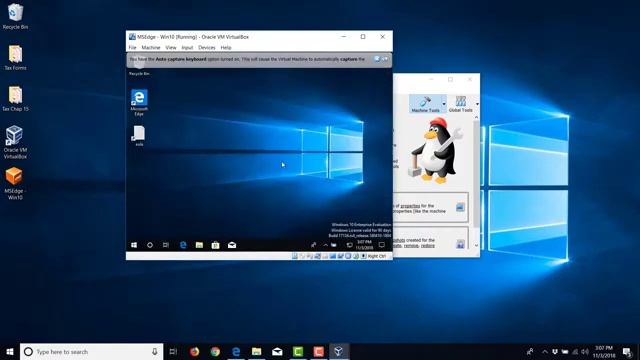Viewport: 640px width, 360px height.
Task: Click the remove link in snapshots description
Action: tap(411, 246)
